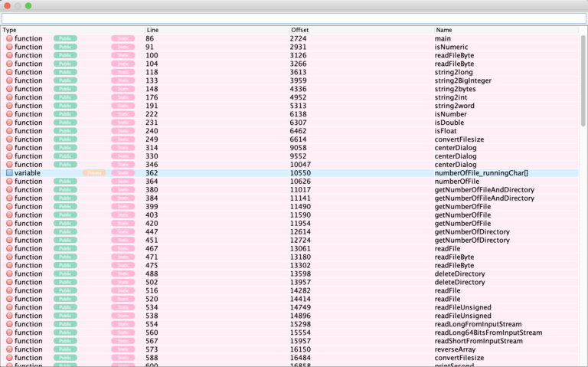Image resolution: width=588 pixels, height=367 pixels.
Task: Click the Private badge on the variable row
Action: [94, 173]
